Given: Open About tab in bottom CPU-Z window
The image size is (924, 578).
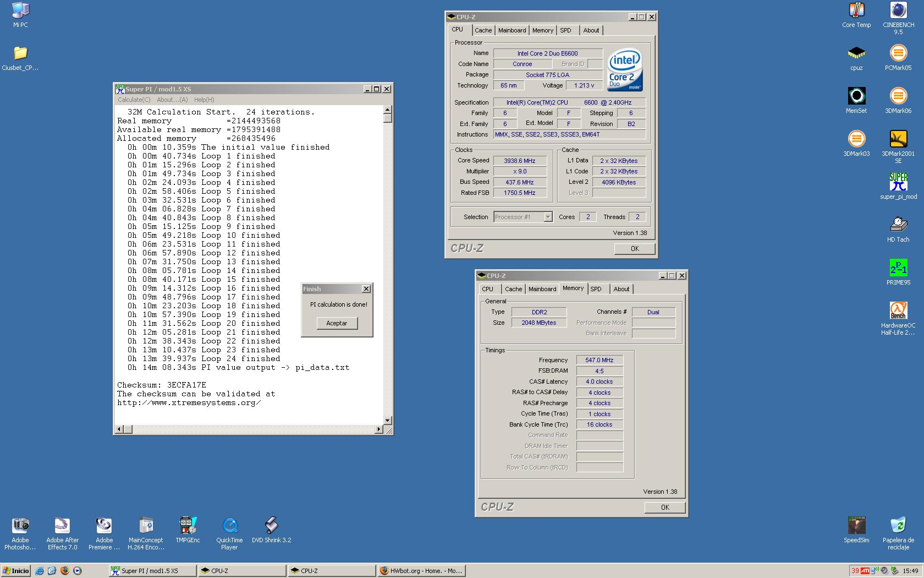Looking at the screenshot, I should click(x=621, y=289).
